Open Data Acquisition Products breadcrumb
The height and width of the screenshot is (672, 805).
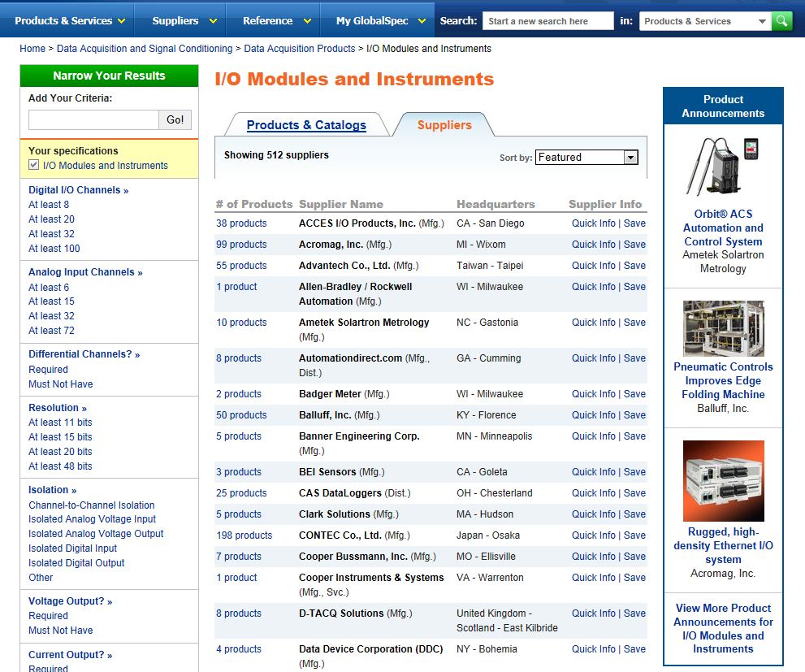click(299, 49)
